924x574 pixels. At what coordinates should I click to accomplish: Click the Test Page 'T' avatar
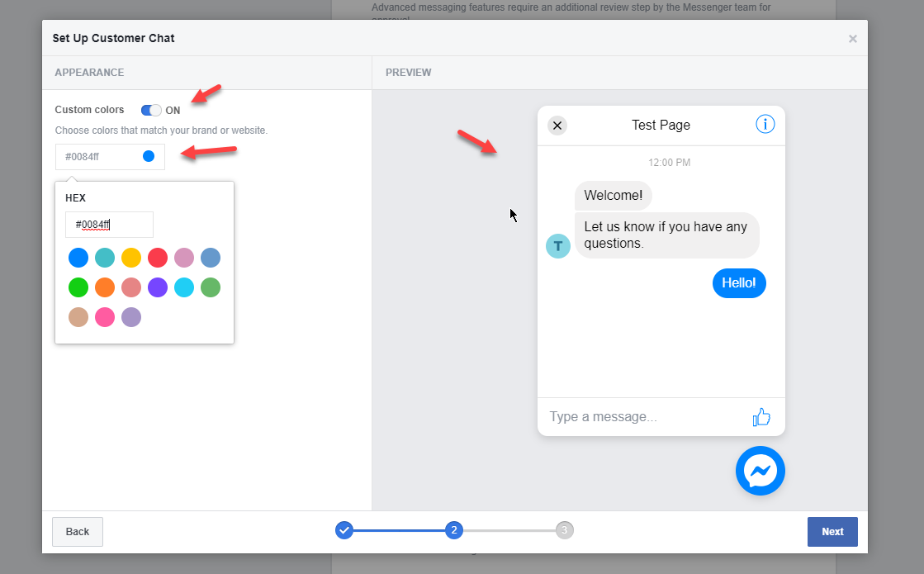click(557, 245)
